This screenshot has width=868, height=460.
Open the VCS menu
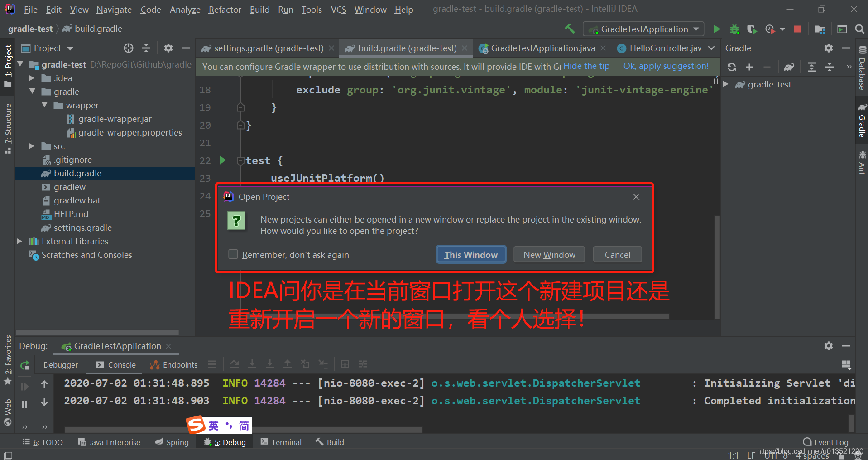[x=338, y=10]
